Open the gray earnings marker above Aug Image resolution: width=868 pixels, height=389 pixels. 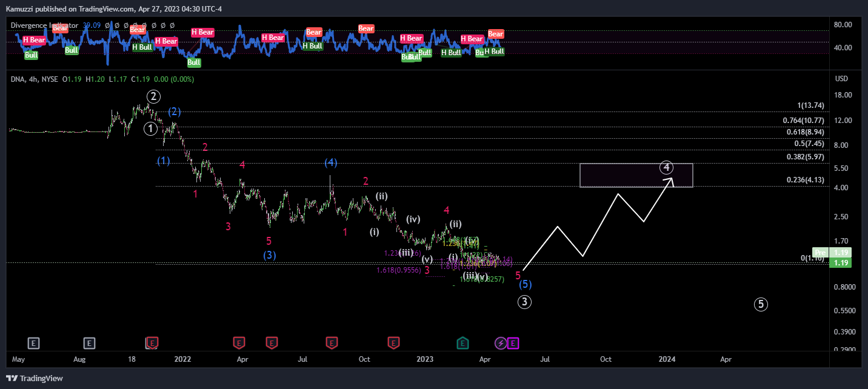[x=89, y=344]
